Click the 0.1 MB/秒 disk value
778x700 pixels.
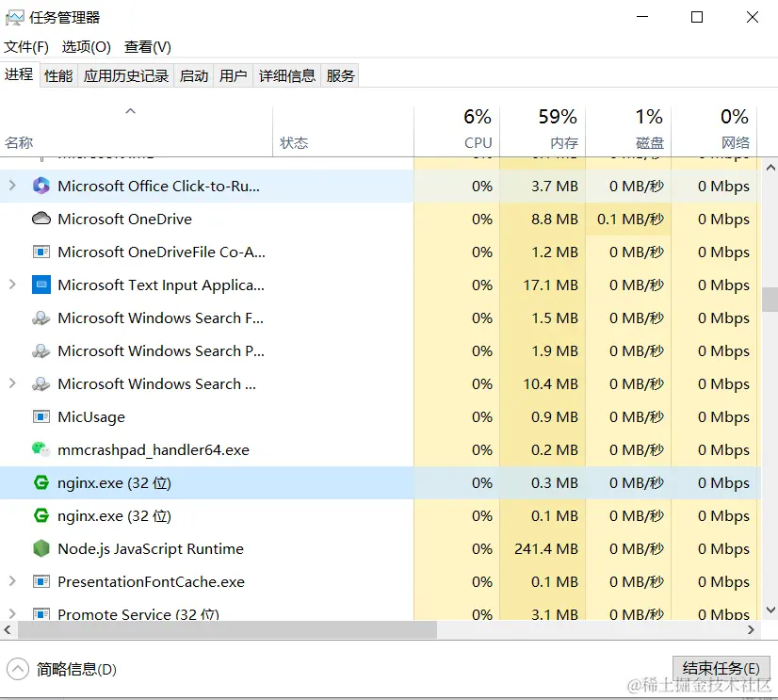[631, 219]
